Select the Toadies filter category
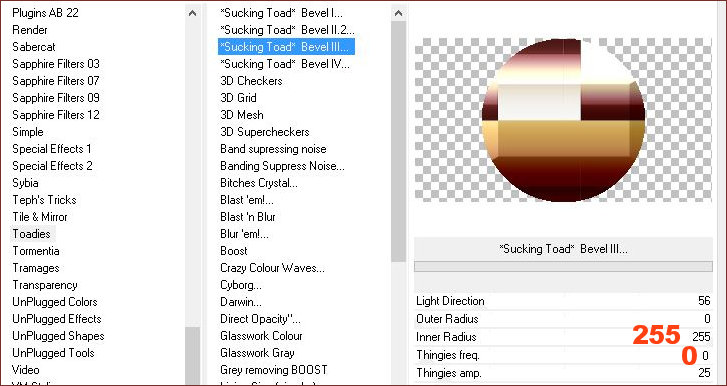This screenshot has width=727, height=386. (32, 234)
